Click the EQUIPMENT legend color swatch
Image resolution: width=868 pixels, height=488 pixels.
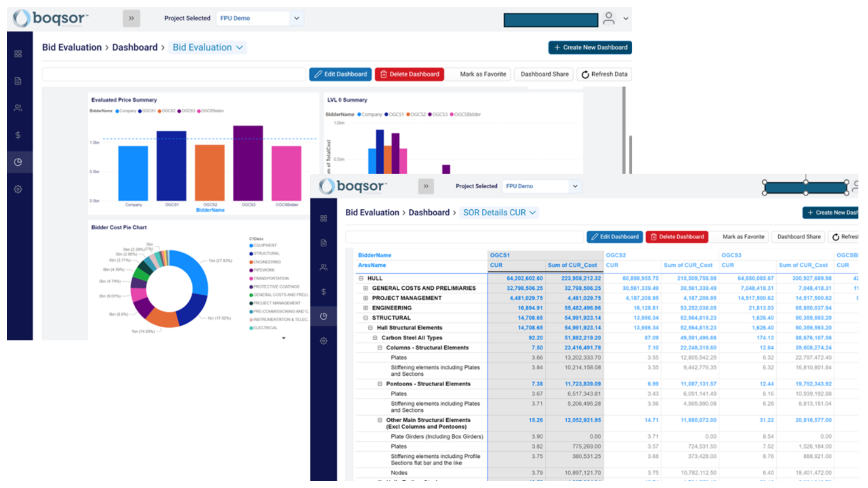tap(251, 245)
